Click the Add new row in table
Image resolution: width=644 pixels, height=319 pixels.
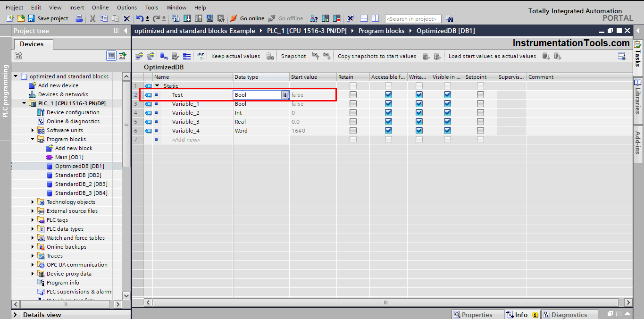(186, 140)
